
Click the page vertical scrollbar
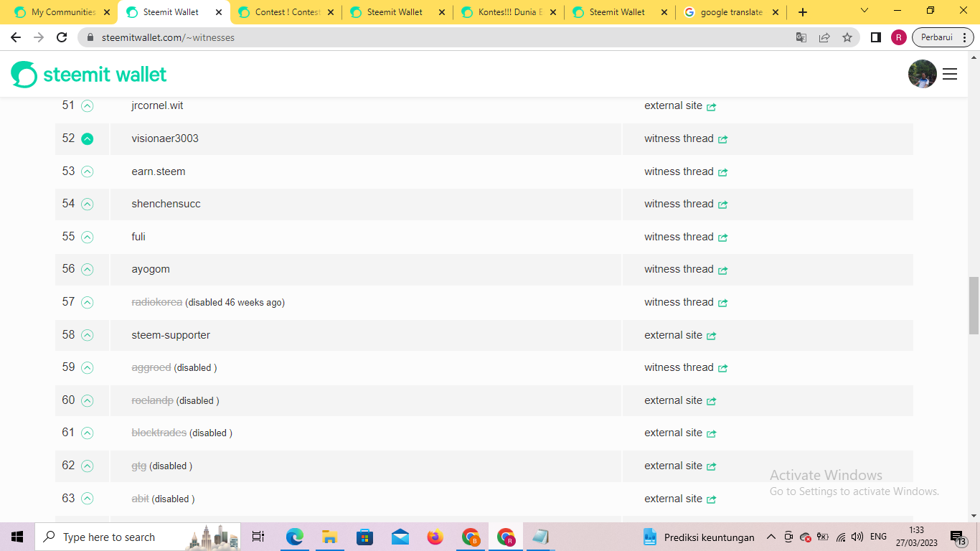click(x=974, y=306)
